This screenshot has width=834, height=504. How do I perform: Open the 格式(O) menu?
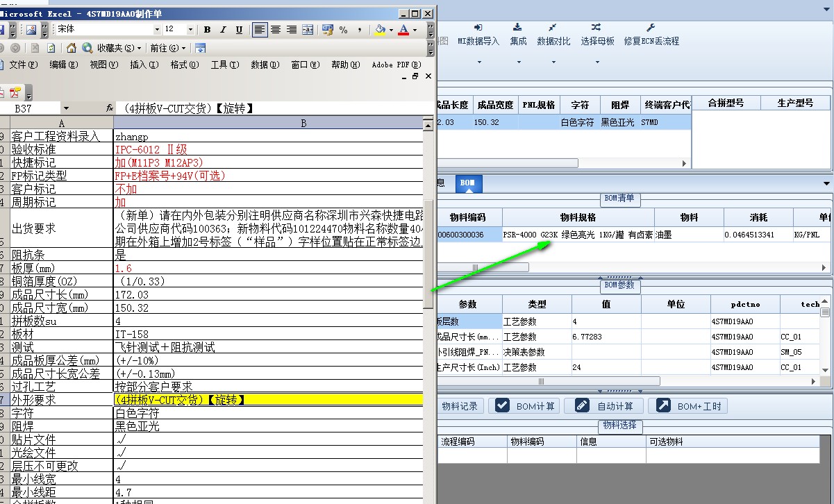(x=184, y=65)
